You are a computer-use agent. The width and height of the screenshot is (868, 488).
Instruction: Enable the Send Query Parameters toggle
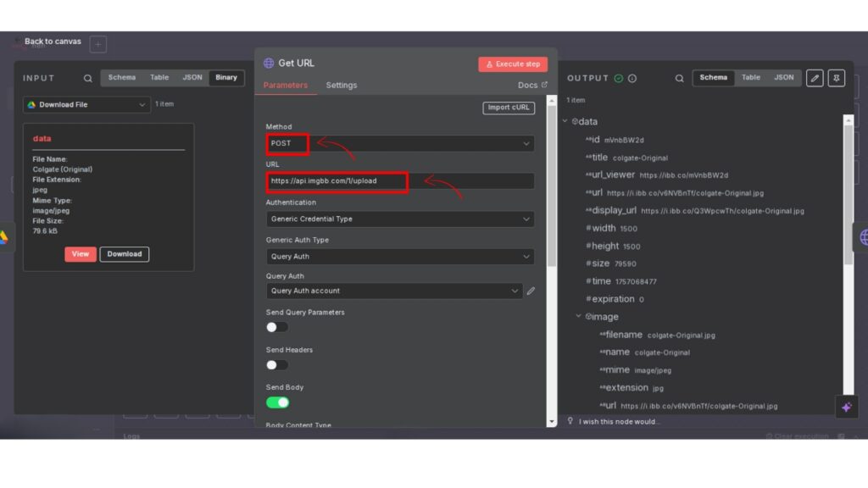(x=277, y=327)
